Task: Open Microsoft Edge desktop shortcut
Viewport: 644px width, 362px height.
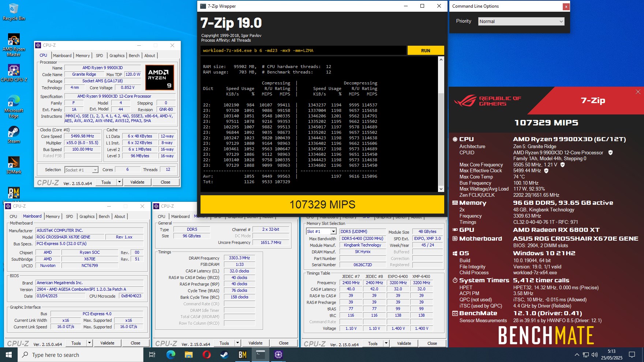Action: pyautogui.click(x=14, y=106)
